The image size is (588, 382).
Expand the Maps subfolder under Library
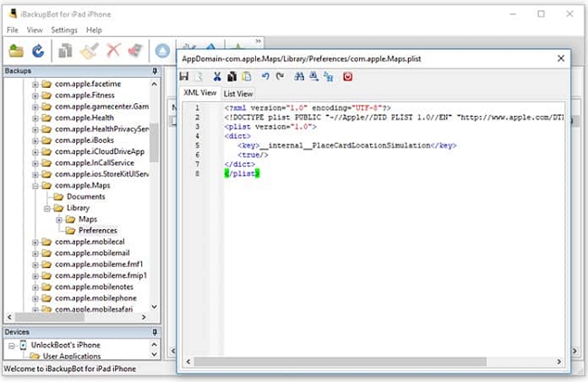coord(59,219)
